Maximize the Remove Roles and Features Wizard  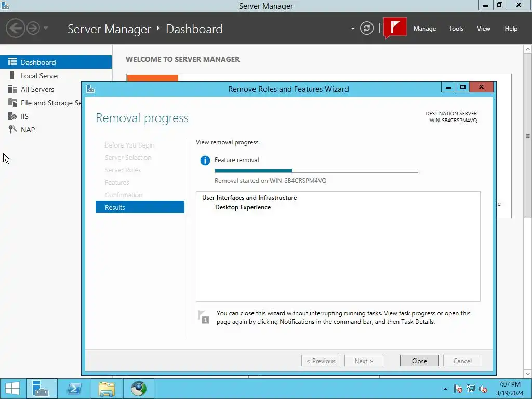tap(462, 87)
